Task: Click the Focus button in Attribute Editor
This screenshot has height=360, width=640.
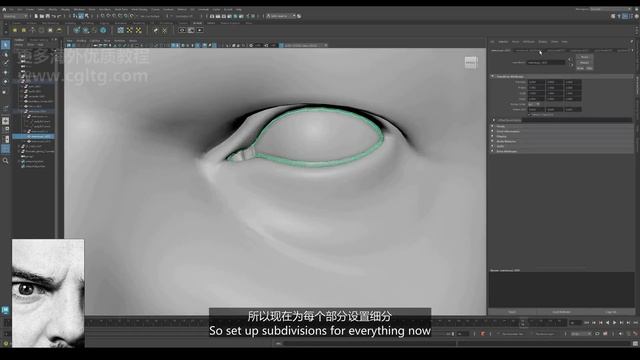Action: coord(584,57)
